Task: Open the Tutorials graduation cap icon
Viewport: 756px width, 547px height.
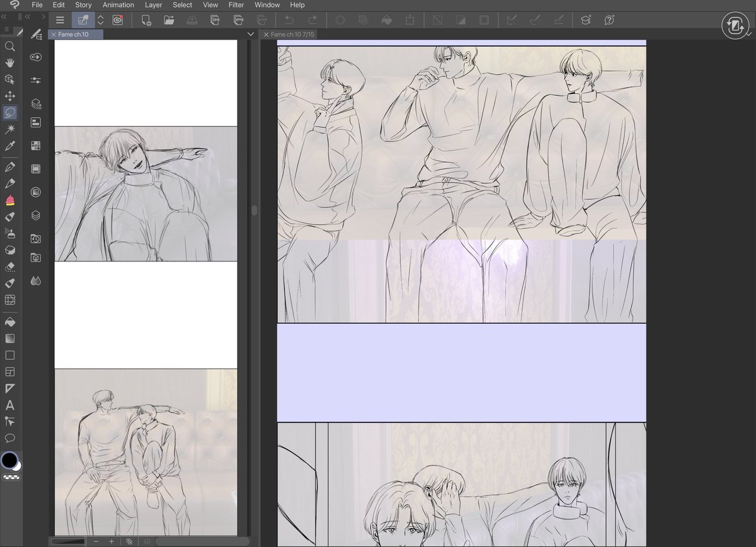Action: 586,20
